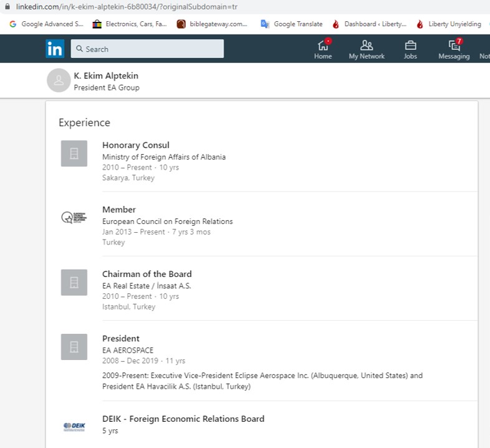Click the search magnifier icon
Viewport: 490px width, 448px height.
tap(79, 49)
